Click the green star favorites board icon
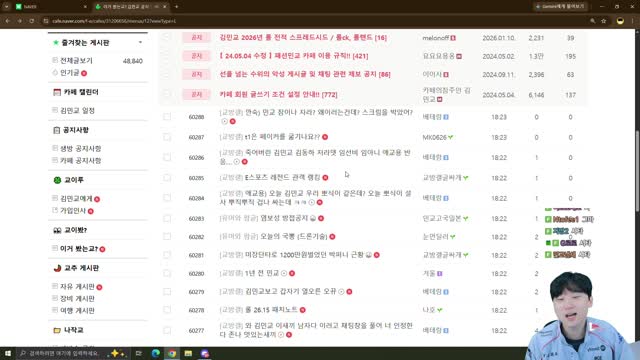 click(56, 42)
